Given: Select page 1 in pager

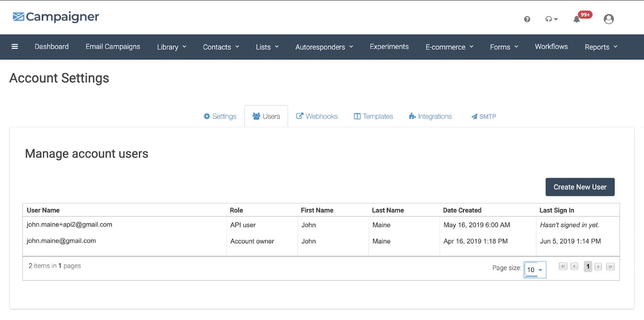Looking at the screenshot, I should [x=588, y=267].
